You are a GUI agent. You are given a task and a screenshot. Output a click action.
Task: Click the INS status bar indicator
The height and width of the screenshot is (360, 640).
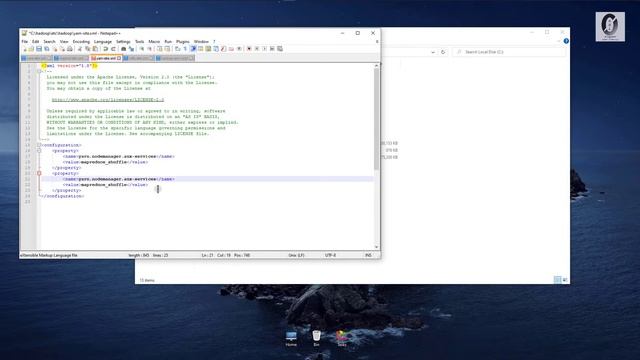368,255
